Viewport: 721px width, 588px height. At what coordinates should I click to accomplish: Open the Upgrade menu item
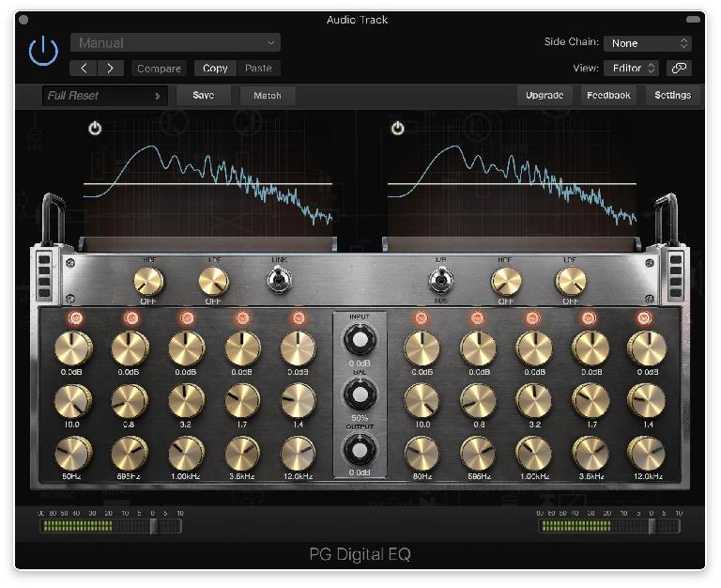pos(545,95)
